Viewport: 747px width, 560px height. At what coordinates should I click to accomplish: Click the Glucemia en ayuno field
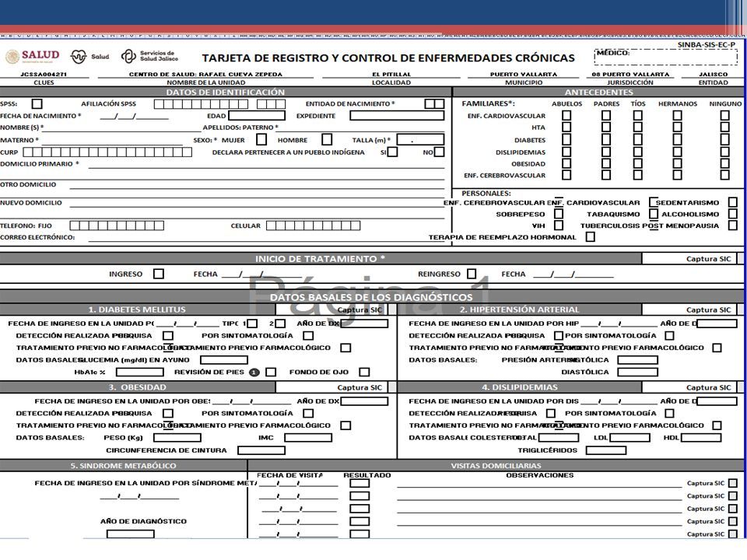[224, 360]
